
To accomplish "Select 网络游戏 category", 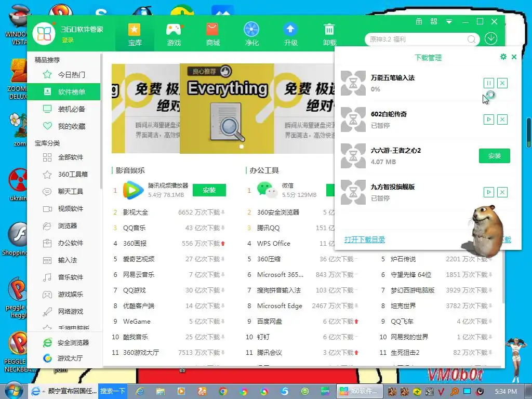I will [x=64, y=312].
